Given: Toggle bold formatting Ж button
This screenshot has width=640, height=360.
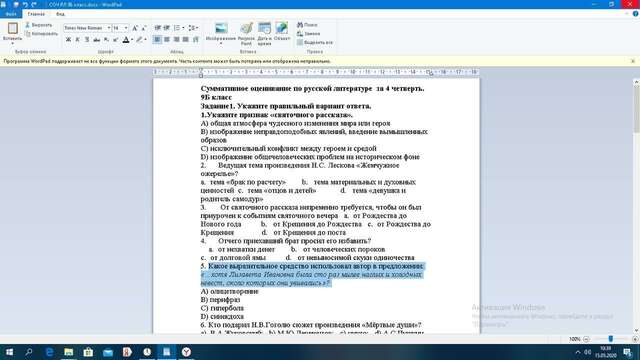Looking at the screenshot, I should [x=68, y=40].
